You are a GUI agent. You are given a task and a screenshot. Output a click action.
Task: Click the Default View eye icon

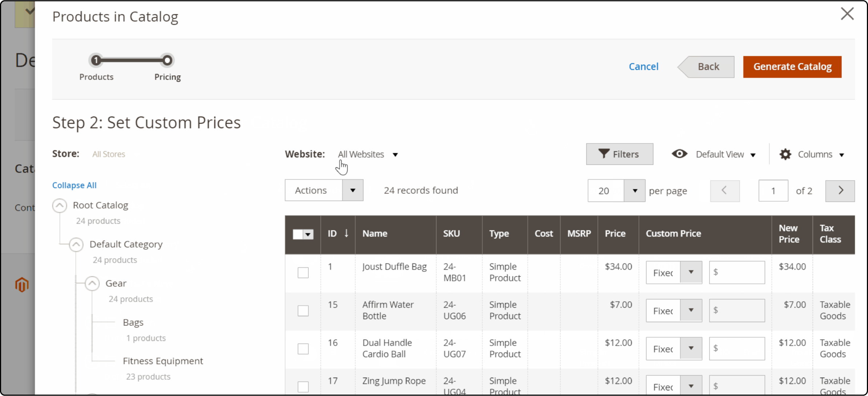(x=679, y=154)
